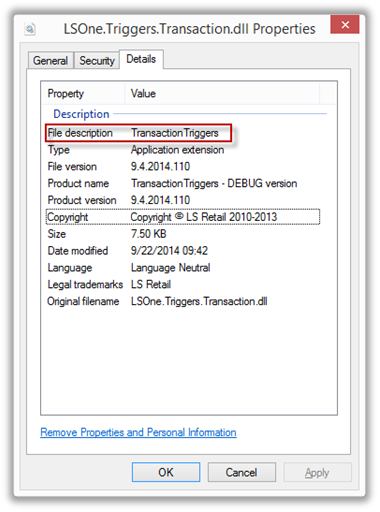Open Remove Properties and Personal Information link

coord(138,432)
